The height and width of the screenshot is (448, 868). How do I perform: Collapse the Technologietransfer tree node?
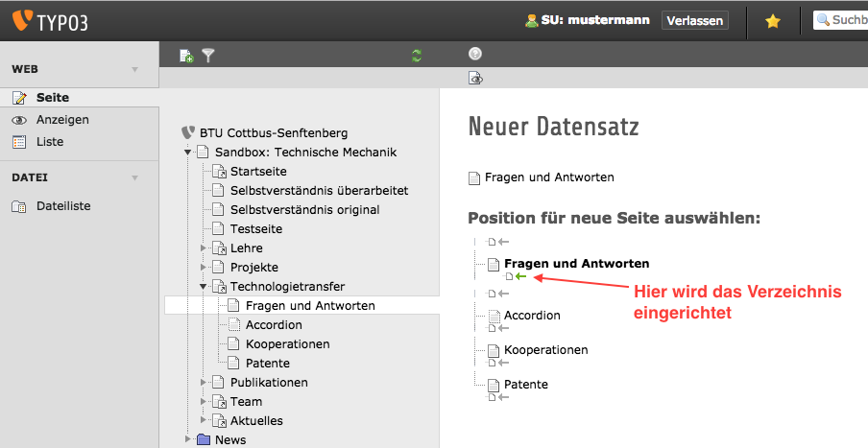click(x=204, y=286)
